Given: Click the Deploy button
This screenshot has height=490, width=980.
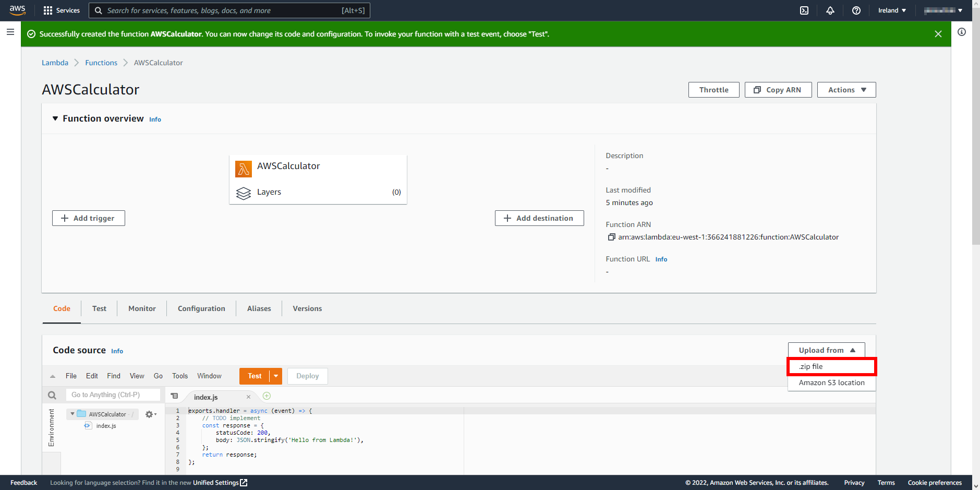Looking at the screenshot, I should 307,376.
